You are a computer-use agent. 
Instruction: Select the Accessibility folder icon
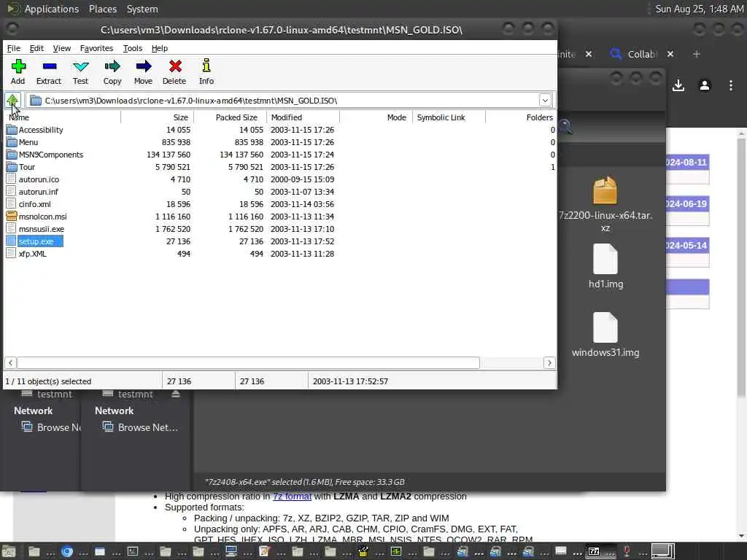coord(12,130)
